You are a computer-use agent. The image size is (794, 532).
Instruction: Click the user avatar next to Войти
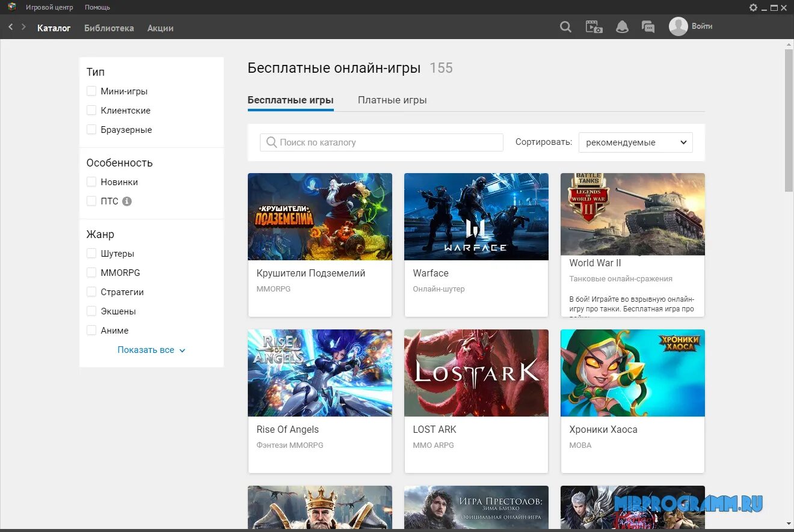click(x=678, y=26)
